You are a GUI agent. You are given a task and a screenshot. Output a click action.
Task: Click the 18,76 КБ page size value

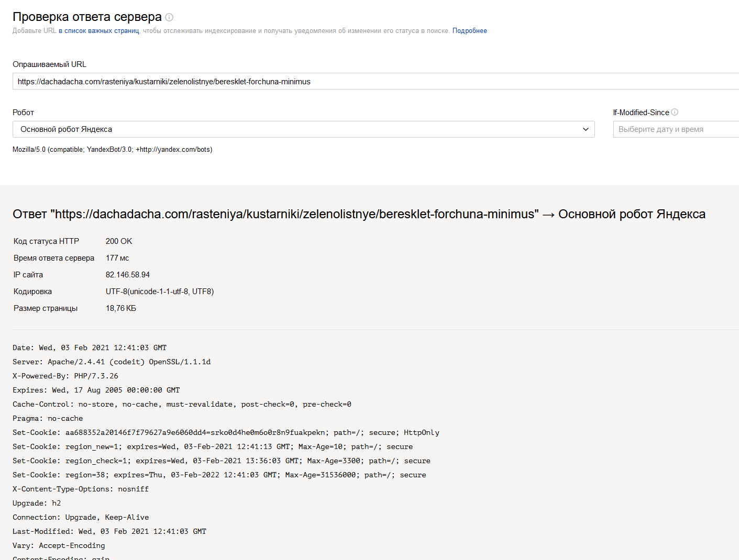click(121, 308)
